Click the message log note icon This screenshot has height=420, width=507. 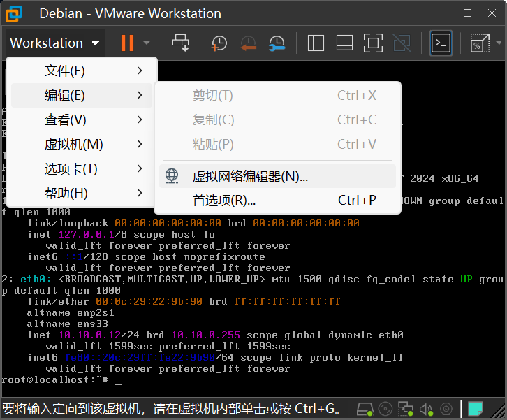point(476,408)
